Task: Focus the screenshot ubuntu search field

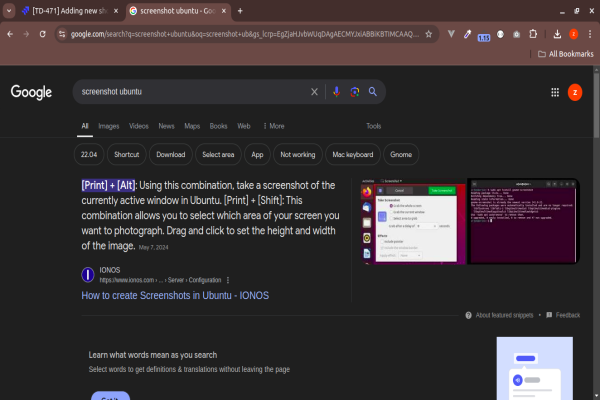Action: coord(191,92)
